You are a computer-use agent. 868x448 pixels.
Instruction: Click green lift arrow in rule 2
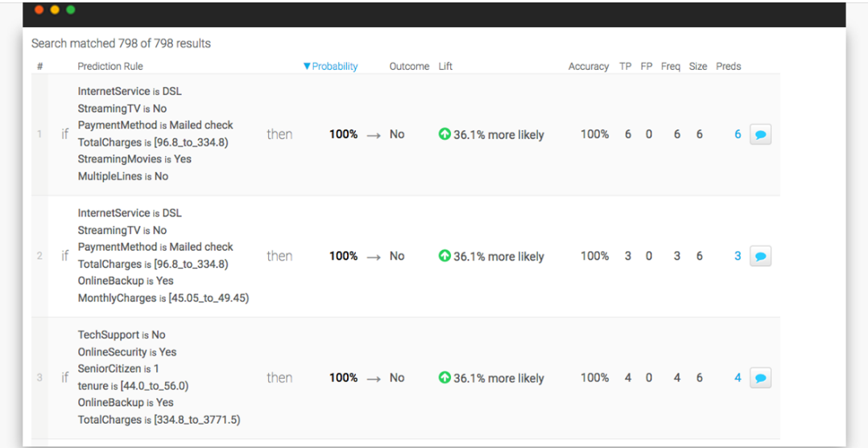tap(444, 256)
